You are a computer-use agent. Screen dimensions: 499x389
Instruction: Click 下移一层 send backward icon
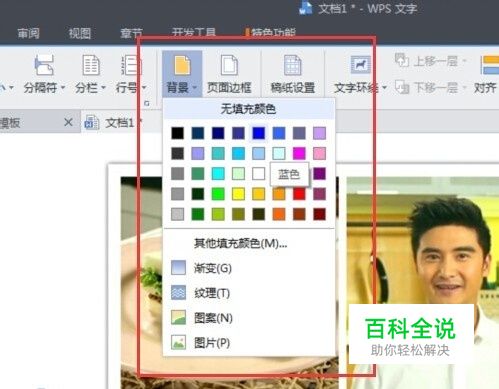pos(402,87)
